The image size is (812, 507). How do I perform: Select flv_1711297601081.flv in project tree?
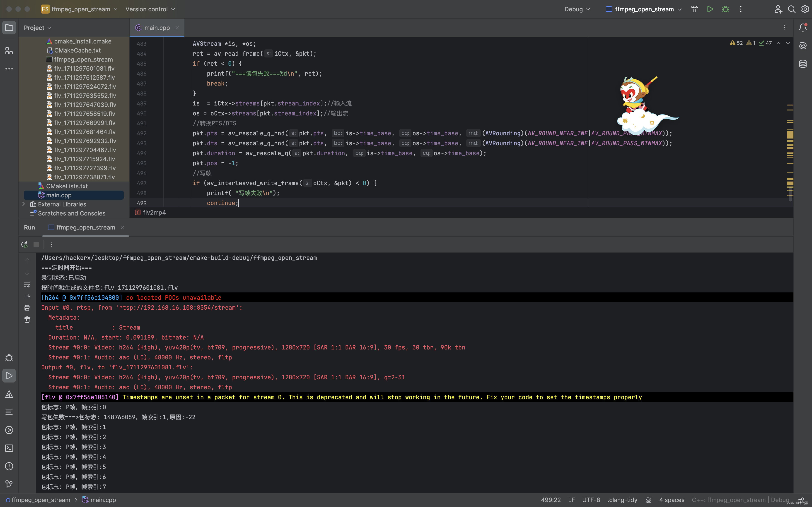(85, 68)
